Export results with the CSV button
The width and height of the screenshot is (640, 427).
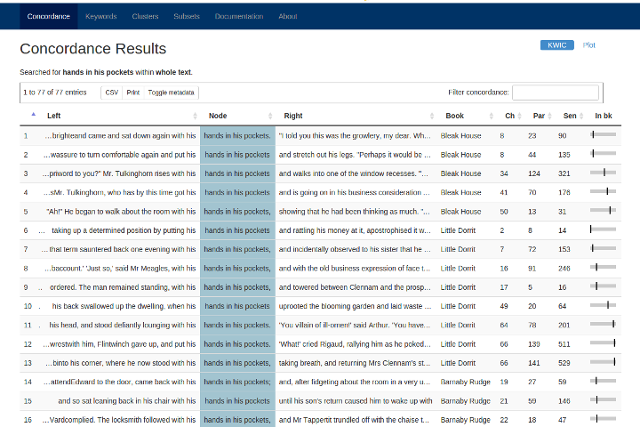(x=112, y=92)
